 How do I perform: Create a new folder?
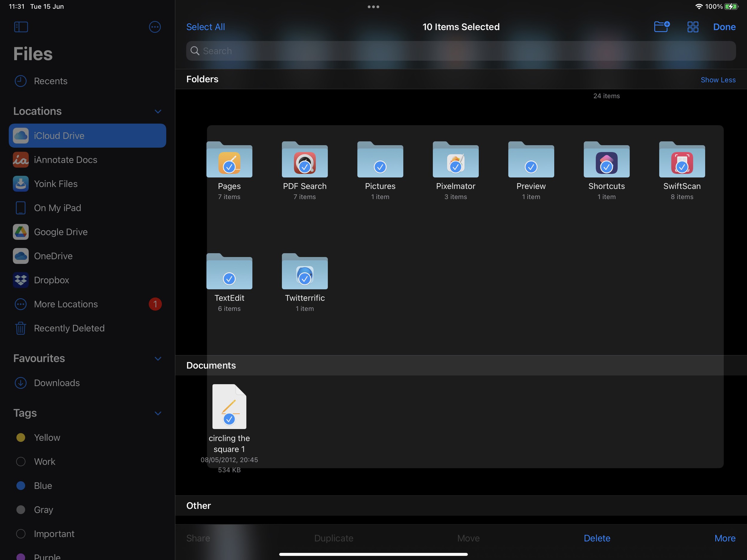pyautogui.click(x=662, y=27)
